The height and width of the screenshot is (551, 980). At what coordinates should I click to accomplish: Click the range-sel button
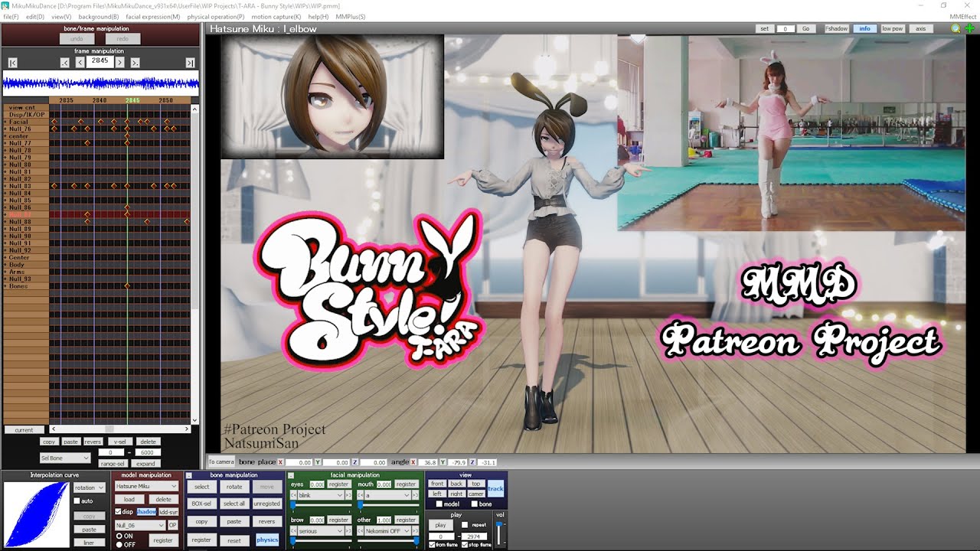pyautogui.click(x=113, y=463)
